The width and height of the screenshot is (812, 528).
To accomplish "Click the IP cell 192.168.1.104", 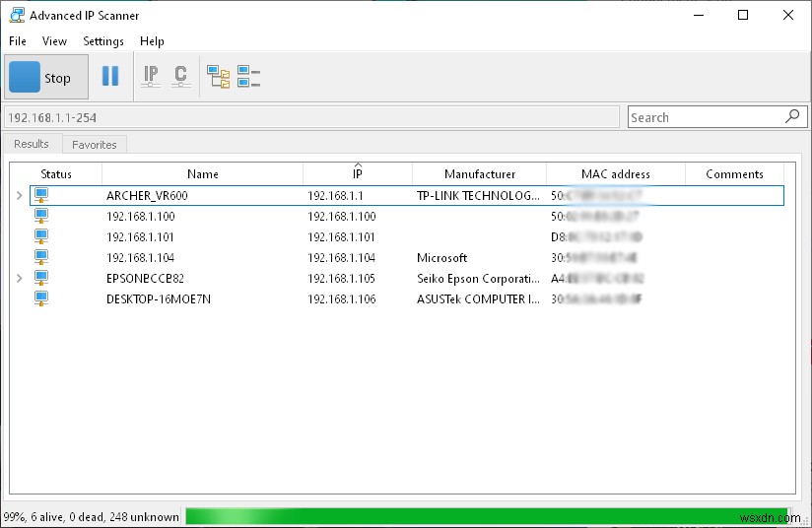I will coord(342,258).
